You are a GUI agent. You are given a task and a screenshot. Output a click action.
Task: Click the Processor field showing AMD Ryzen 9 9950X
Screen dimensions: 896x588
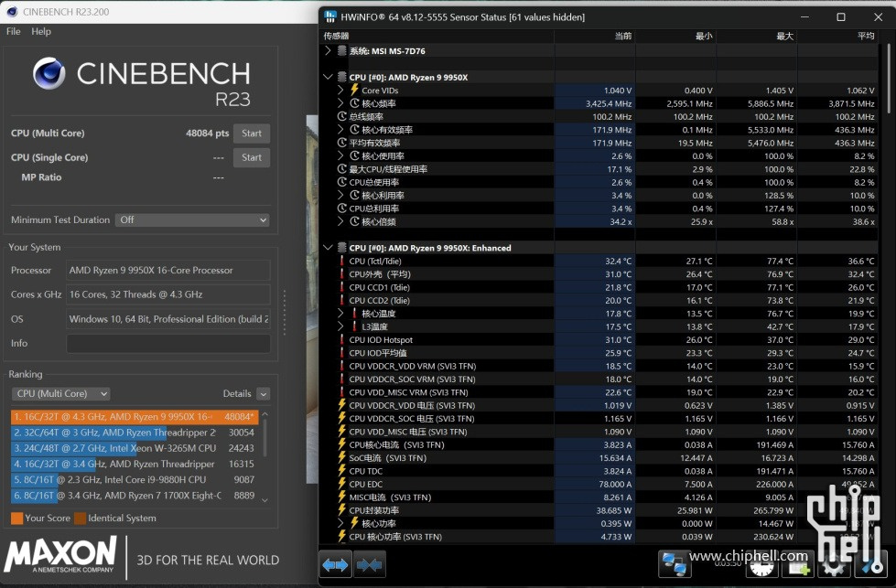click(x=168, y=270)
